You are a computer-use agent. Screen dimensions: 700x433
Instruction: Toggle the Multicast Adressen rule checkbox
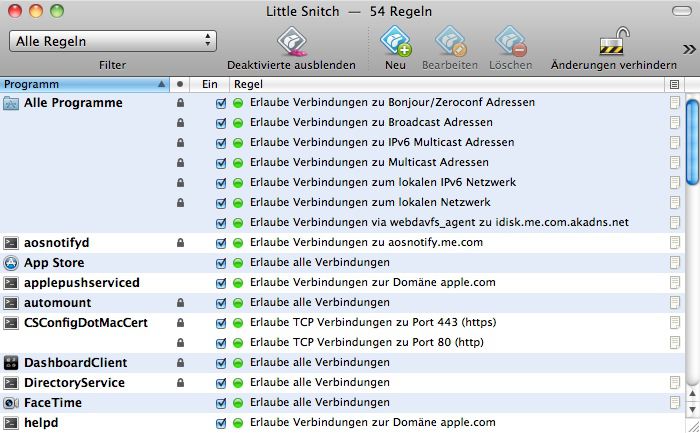pos(221,163)
